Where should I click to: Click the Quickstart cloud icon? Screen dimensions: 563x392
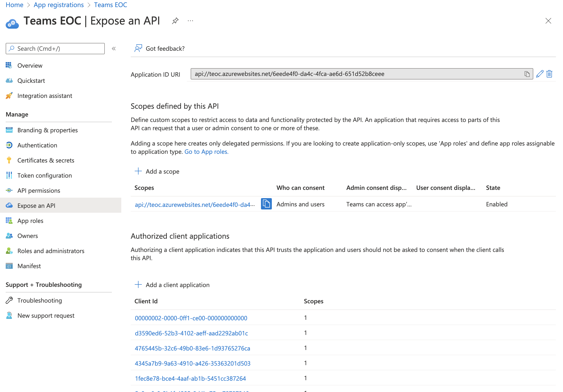pyautogui.click(x=9, y=80)
